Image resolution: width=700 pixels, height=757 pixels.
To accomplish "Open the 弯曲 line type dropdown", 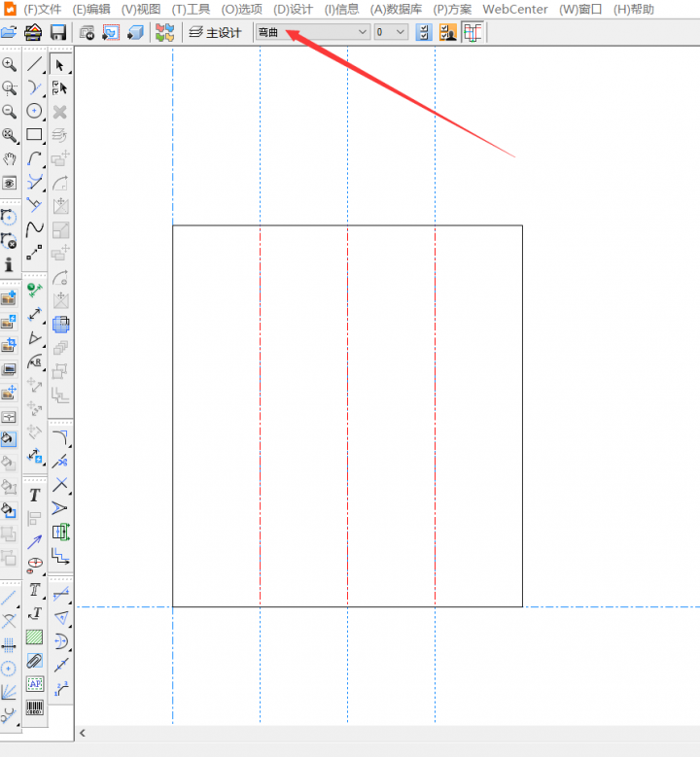I will click(x=313, y=32).
